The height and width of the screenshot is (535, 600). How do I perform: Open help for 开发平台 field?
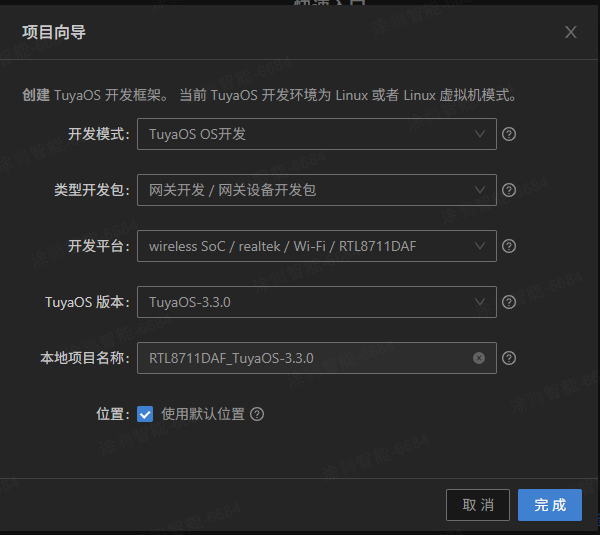tap(509, 246)
